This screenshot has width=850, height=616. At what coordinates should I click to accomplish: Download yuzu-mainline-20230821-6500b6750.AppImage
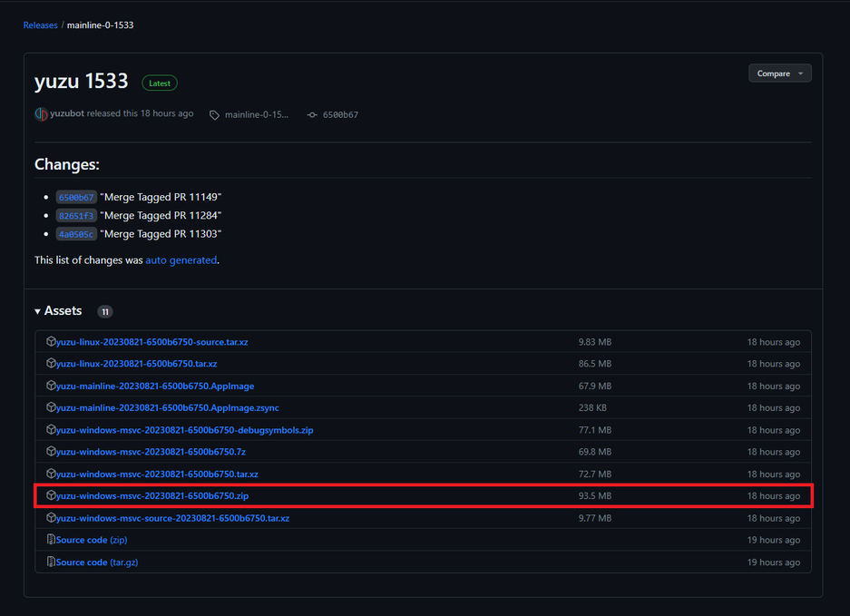(155, 386)
